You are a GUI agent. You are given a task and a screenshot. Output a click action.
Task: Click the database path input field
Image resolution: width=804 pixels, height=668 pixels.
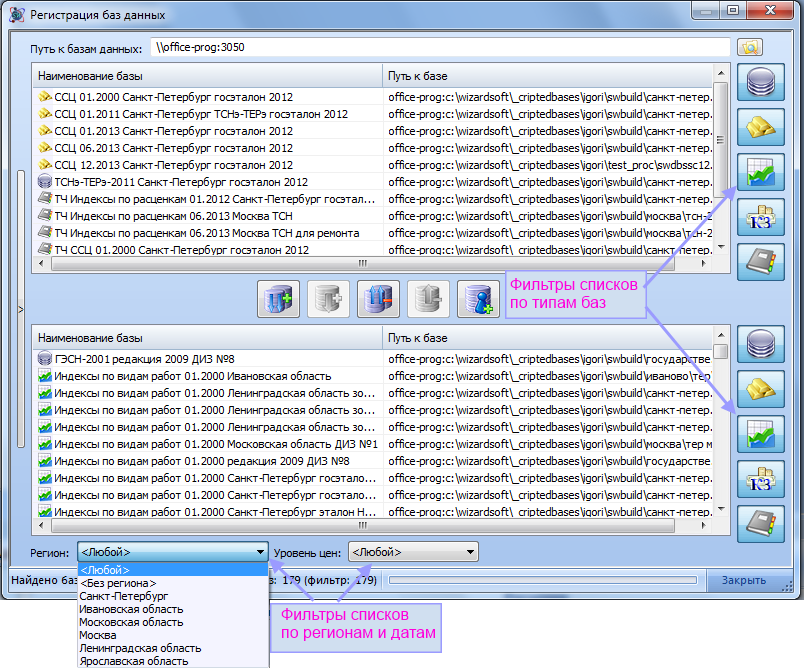pos(440,47)
